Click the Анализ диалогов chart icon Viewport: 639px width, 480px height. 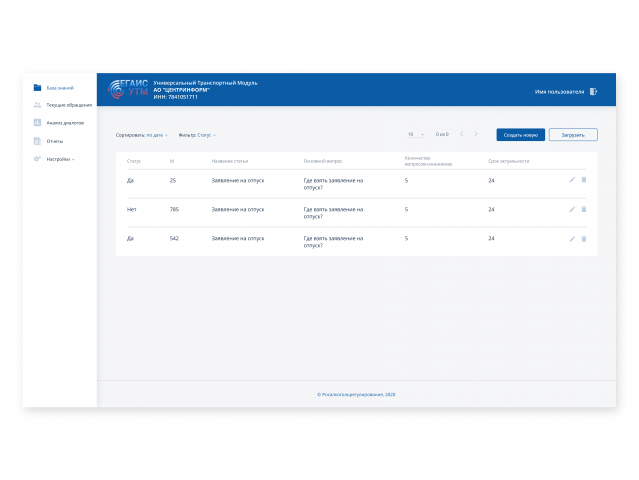point(37,123)
